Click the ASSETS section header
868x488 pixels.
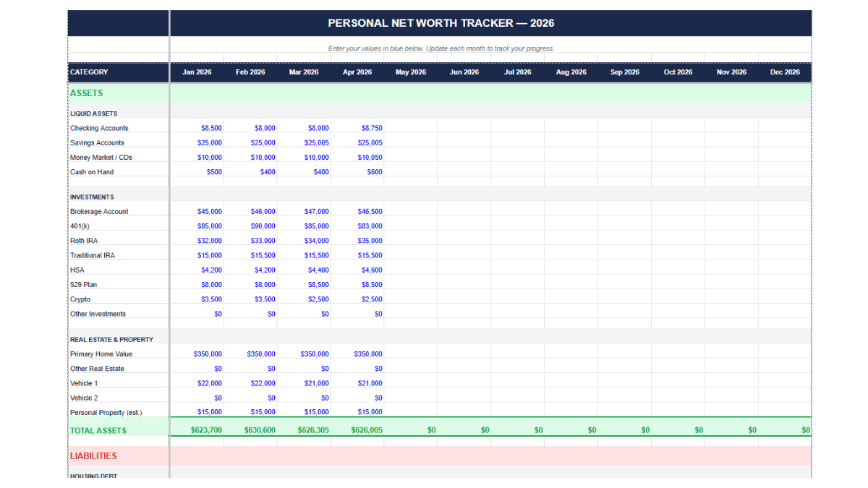86,93
